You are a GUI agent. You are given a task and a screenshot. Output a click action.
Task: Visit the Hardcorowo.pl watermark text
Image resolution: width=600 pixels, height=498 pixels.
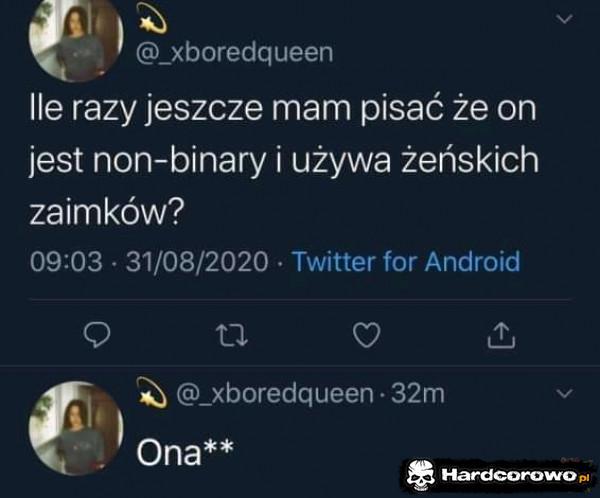(515, 476)
